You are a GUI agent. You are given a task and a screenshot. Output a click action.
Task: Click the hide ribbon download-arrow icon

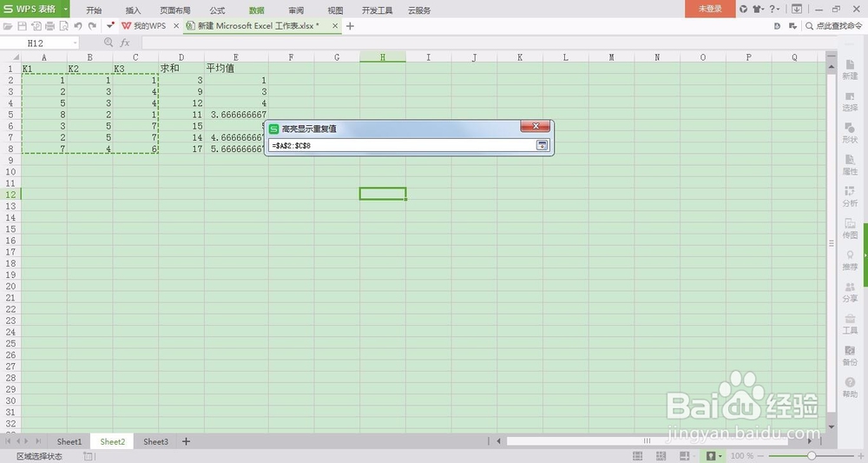pyautogui.click(x=797, y=9)
